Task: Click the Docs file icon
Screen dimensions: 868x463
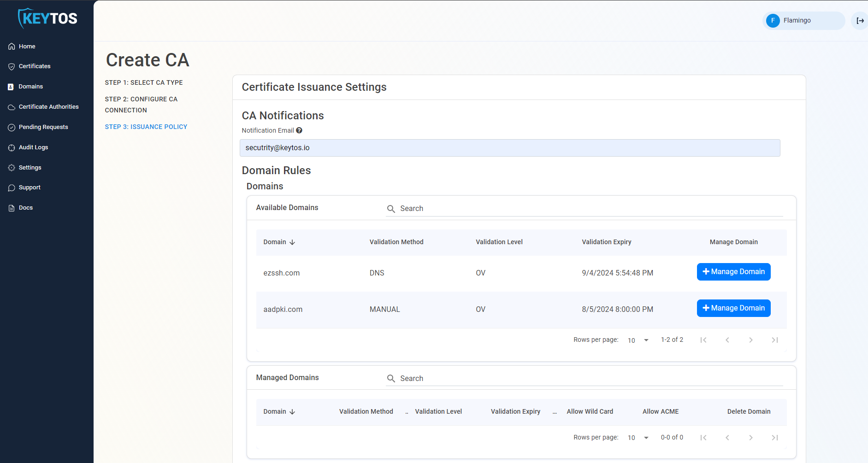Action: (x=12, y=208)
